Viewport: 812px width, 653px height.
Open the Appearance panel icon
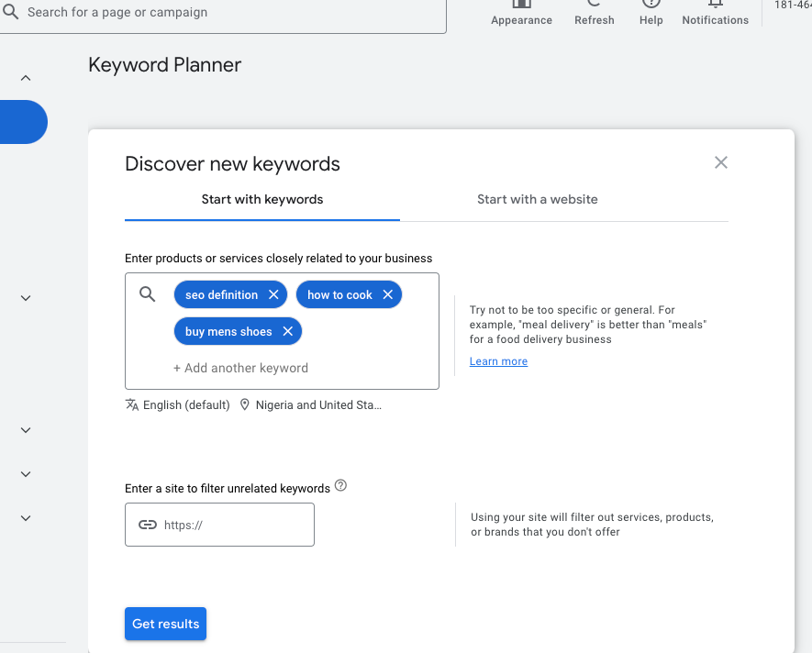[521, 6]
